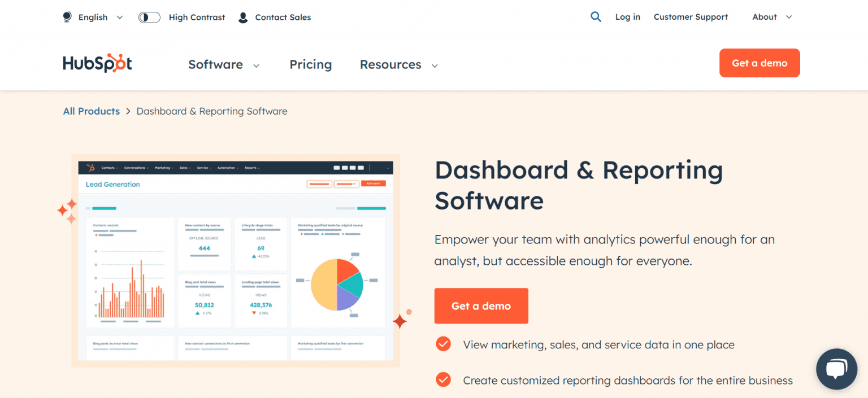The image size is (868, 398).
Task: Enable High Contrast mode
Action: (x=149, y=17)
